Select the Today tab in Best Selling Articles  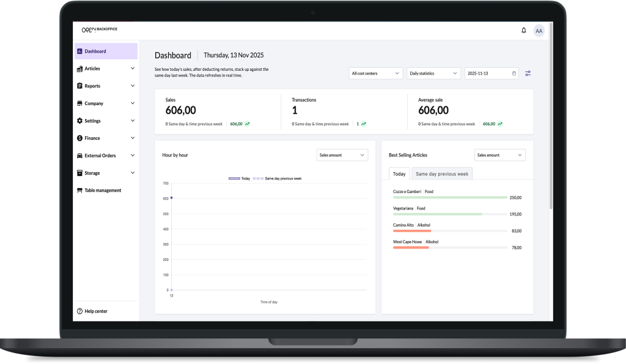pos(399,174)
